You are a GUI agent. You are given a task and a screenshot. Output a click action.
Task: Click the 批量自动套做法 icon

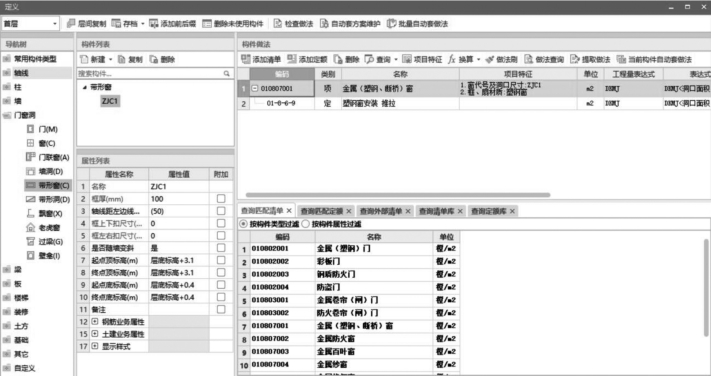tap(391, 24)
